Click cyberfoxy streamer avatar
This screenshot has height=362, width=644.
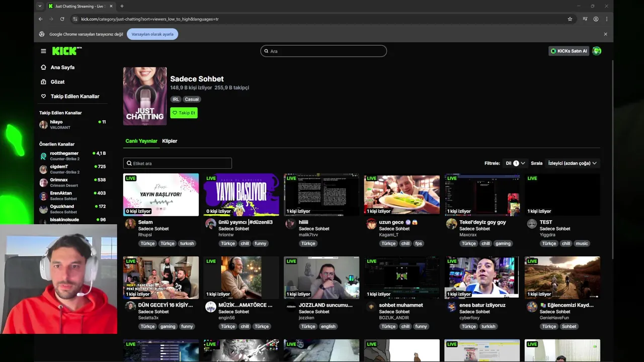tap(451, 307)
